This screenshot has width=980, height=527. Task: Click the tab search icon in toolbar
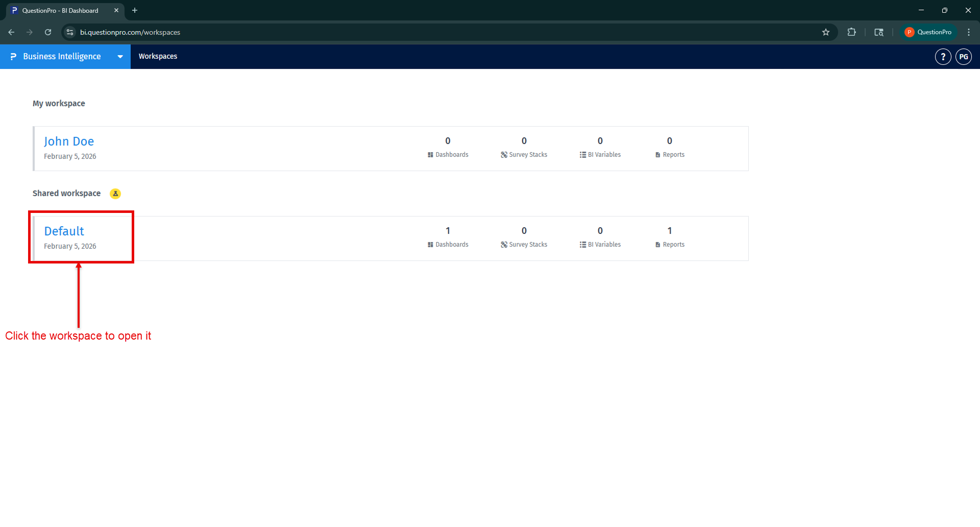(x=879, y=32)
